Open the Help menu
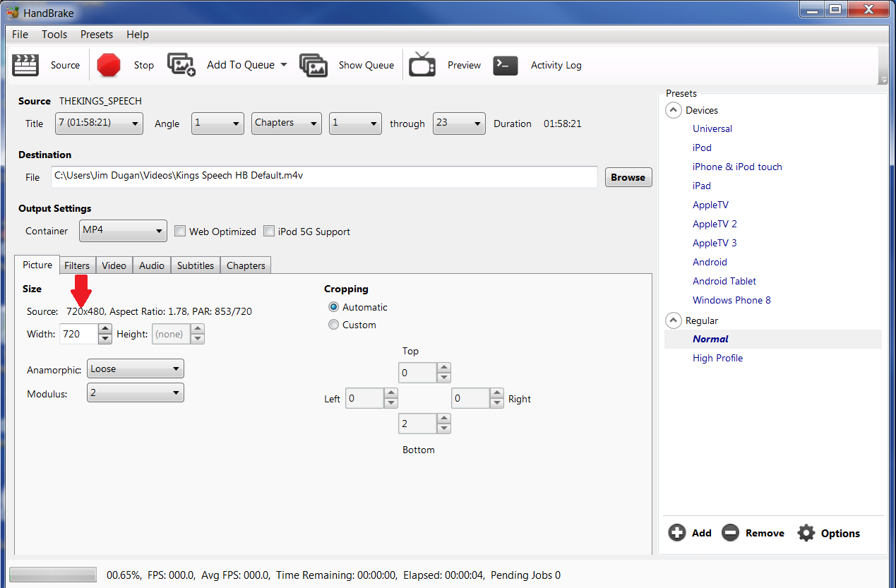Screen dimensions: 896x588 pyautogui.click(x=138, y=34)
